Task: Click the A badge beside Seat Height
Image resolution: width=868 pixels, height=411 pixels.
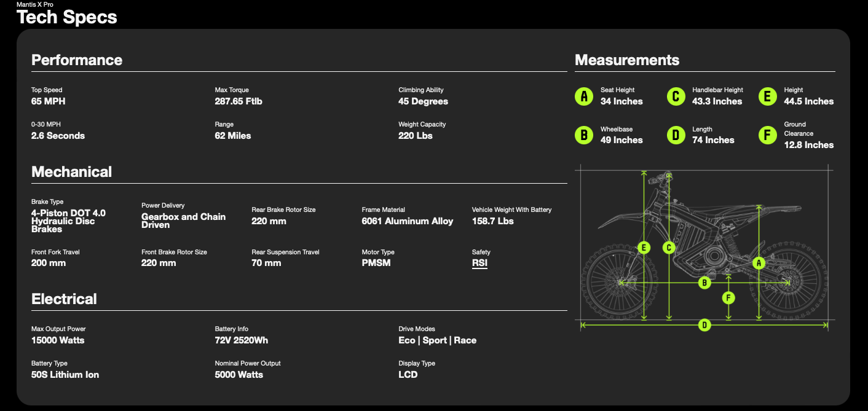Action: (x=584, y=96)
